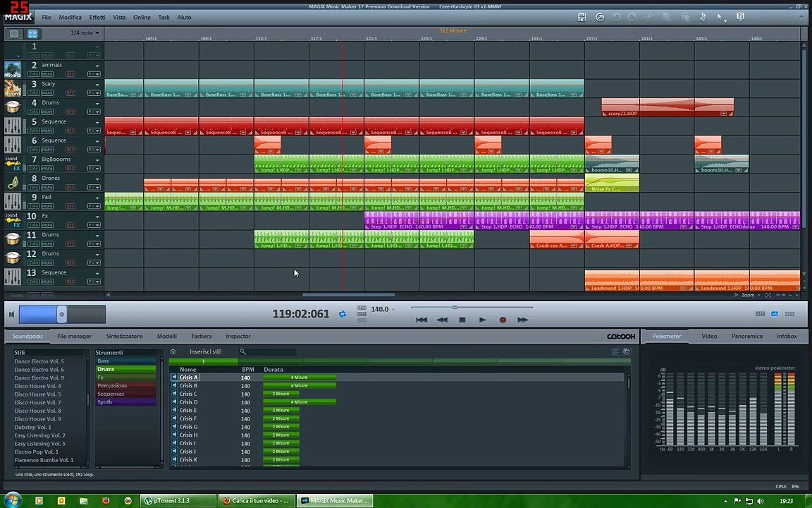Switch to the Sintetizzatore tab
The width and height of the screenshot is (812, 508).
[124, 337]
